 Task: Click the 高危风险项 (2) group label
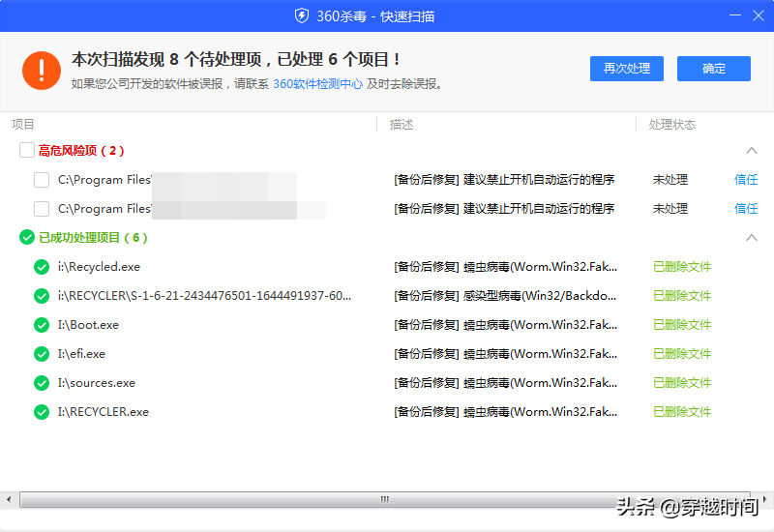(x=81, y=151)
